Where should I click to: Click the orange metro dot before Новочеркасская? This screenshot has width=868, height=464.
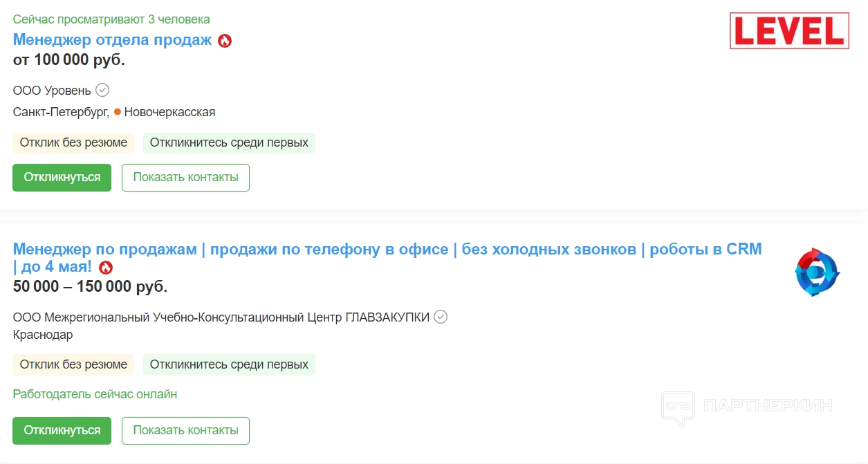click(x=118, y=111)
